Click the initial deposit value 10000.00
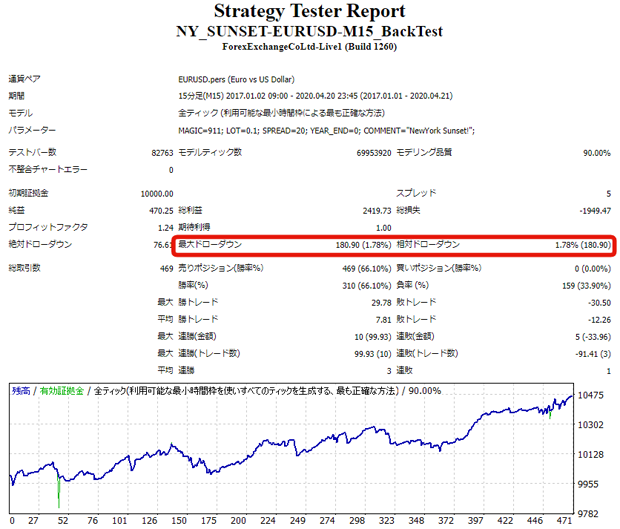Image resolution: width=620 pixels, height=529 pixels. [157, 194]
